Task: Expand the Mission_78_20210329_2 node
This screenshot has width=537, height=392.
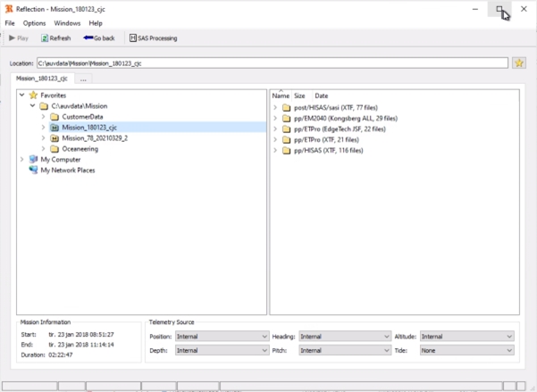Action: point(43,138)
